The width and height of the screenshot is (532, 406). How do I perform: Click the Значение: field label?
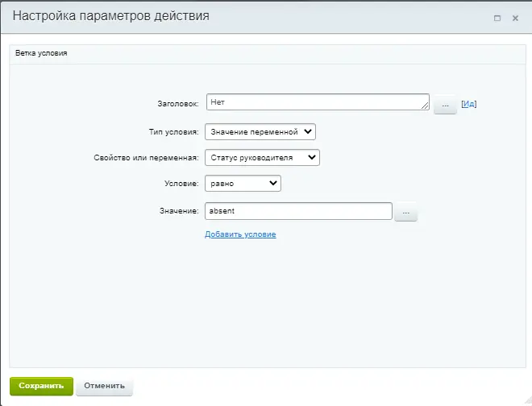[x=179, y=211]
